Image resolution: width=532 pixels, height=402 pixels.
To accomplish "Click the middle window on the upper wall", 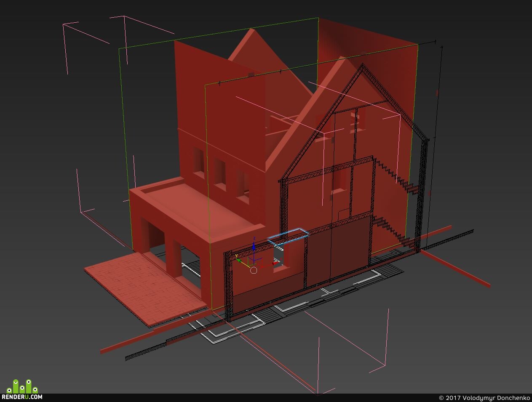I will pyautogui.click(x=220, y=172).
